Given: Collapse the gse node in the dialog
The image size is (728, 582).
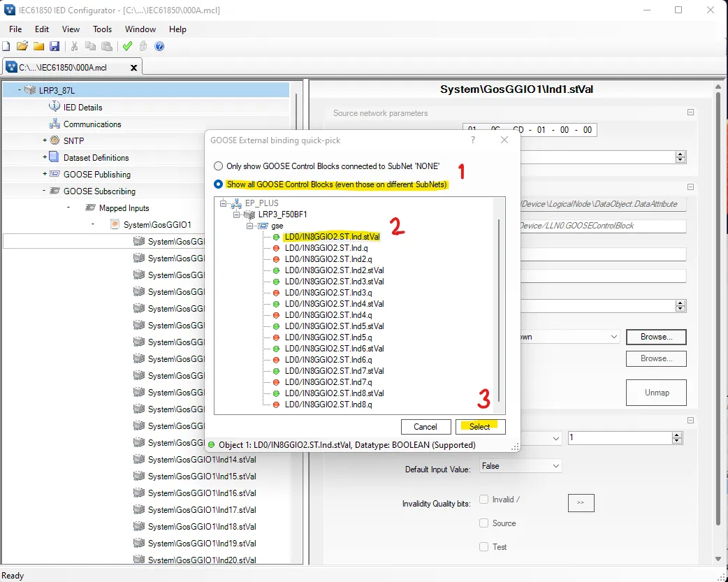Looking at the screenshot, I should coord(249,226).
